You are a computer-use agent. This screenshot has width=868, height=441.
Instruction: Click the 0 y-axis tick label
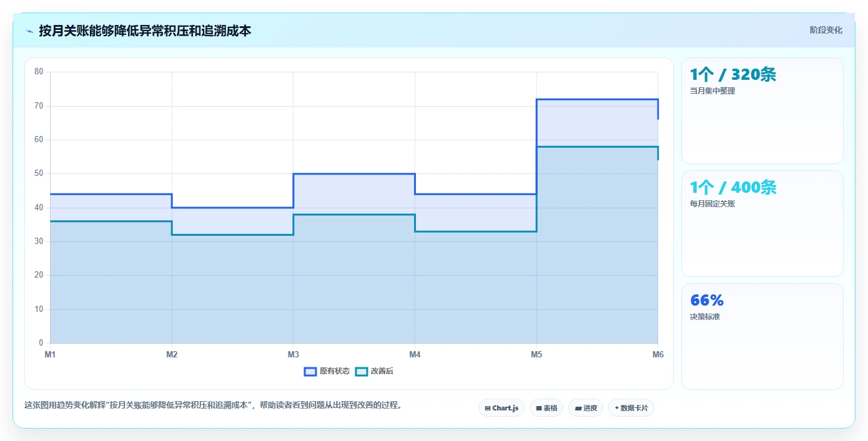tap(41, 343)
